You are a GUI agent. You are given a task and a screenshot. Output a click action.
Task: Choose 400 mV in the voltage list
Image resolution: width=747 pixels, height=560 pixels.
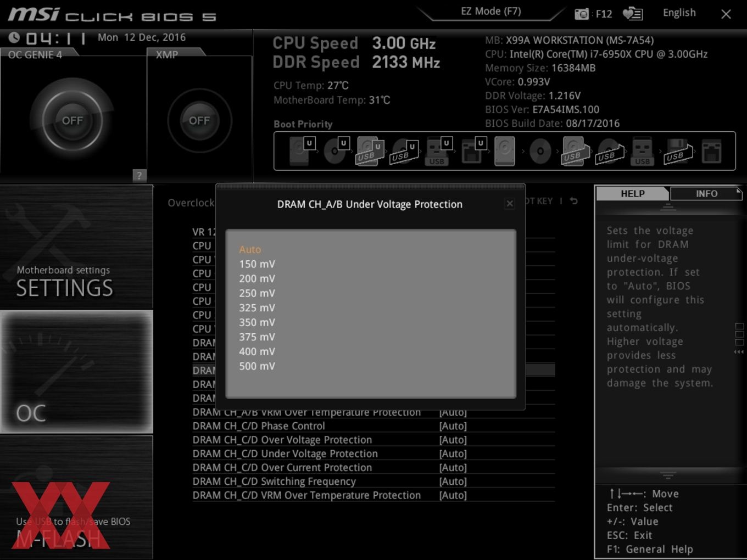coord(257,351)
